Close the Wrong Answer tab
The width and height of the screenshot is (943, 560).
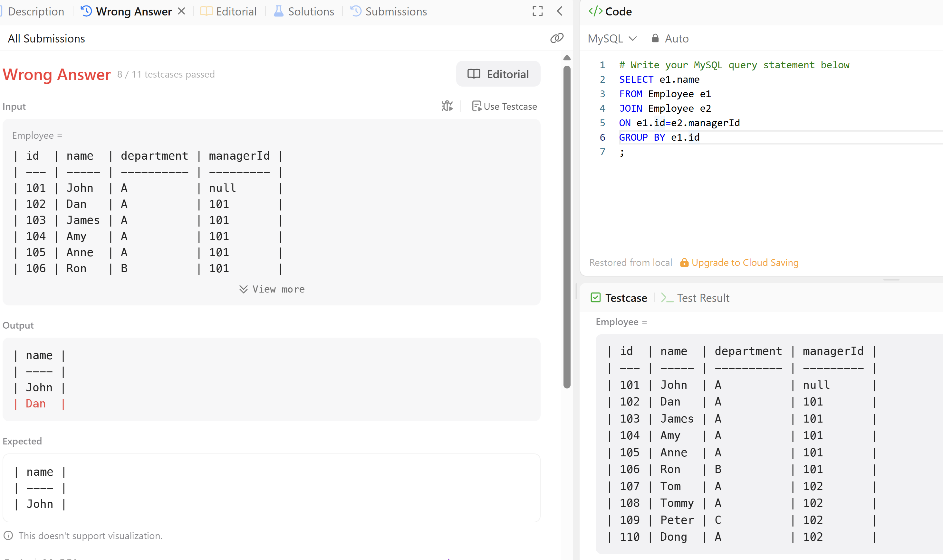coord(181,11)
